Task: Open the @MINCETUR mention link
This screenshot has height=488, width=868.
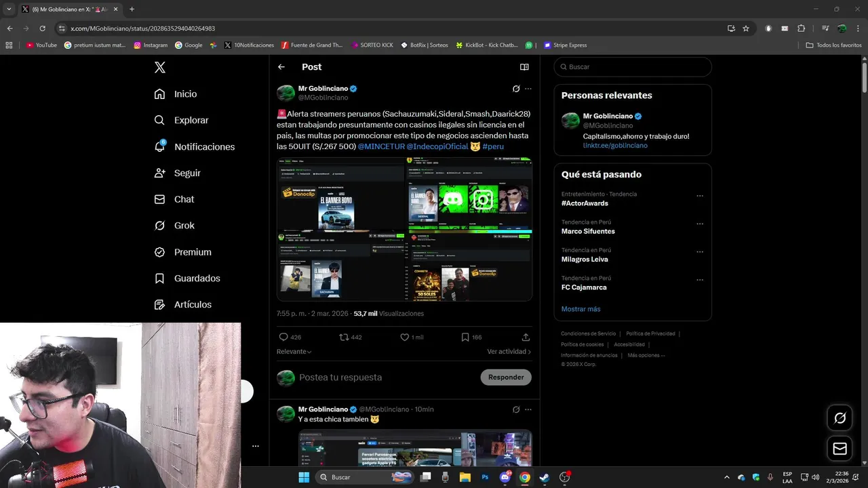Action: point(381,146)
